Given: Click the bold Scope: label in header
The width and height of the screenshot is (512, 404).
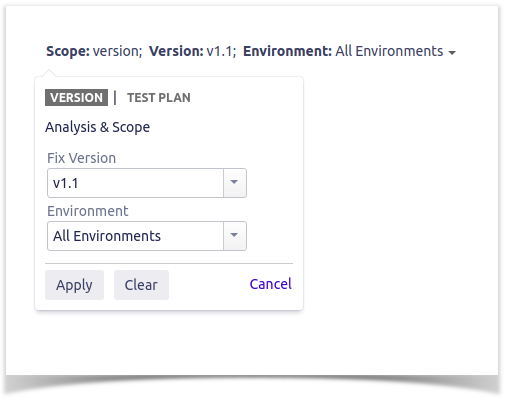Looking at the screenshot, I should point(68,51).
